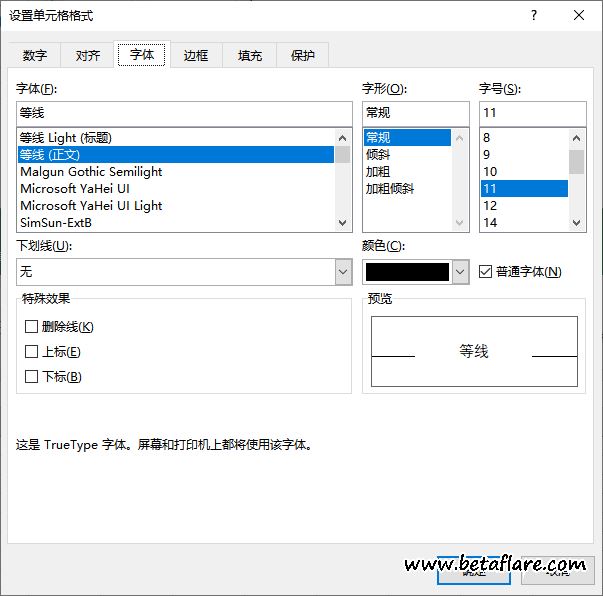Click the Help question mark icon
The height and width of the screenshot is (596, 603).
click(x=534, y=16)
